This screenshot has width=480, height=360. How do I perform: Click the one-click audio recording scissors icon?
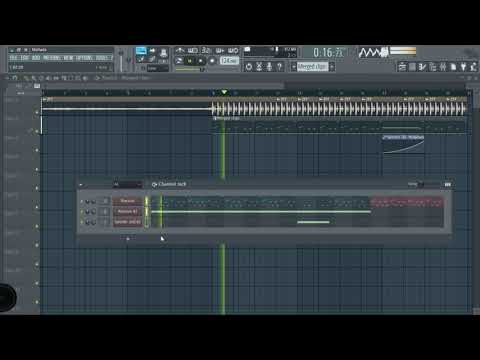pos(259,67)
